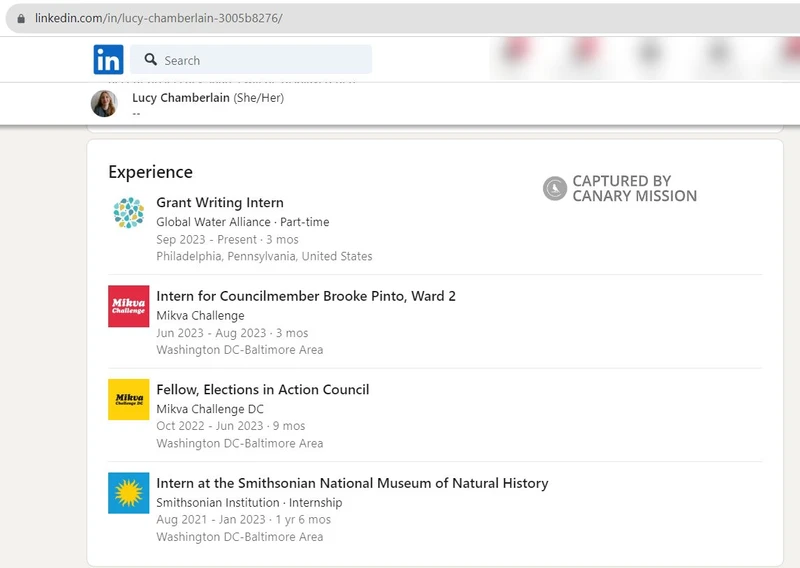Click Global Water Alliance · Part-time text
Image resolution: width=800 pixels, height=568 pixels.
coord(243,222)
